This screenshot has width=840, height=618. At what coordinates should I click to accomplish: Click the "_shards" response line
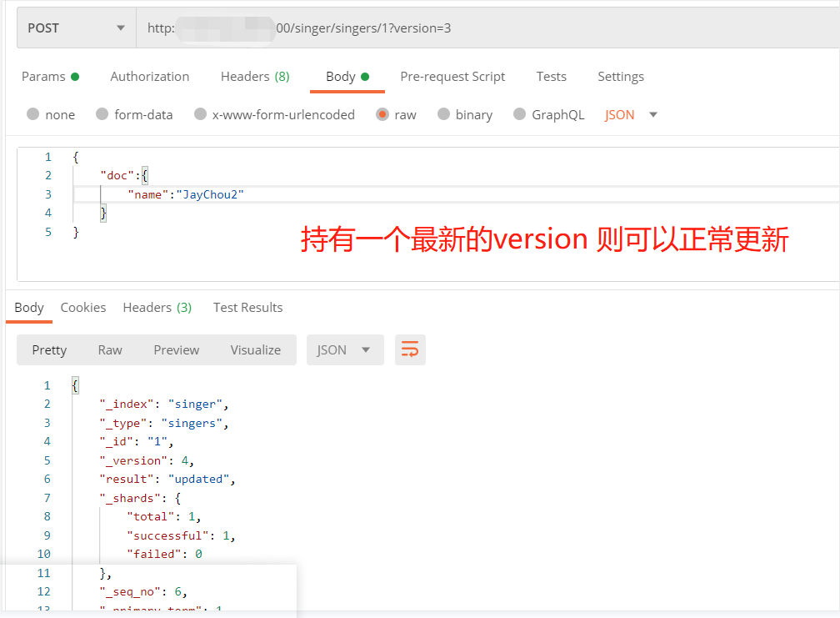pos(140,498)
